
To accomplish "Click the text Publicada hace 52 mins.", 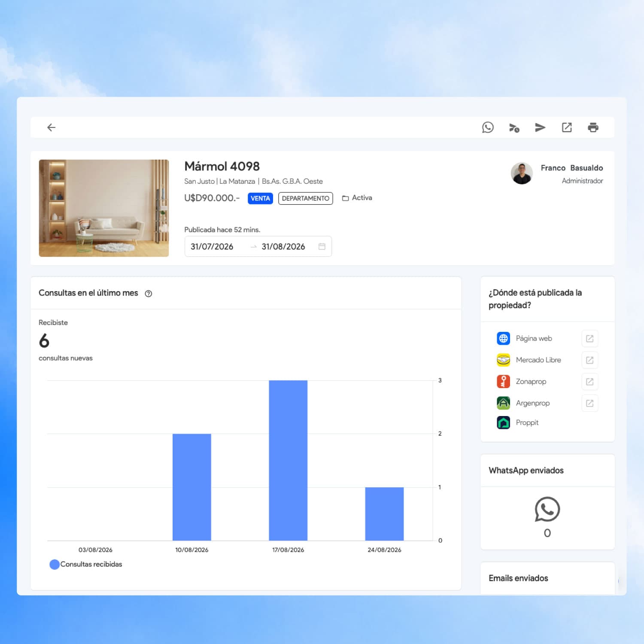I will pyautogui.click(x=222, y=230).
